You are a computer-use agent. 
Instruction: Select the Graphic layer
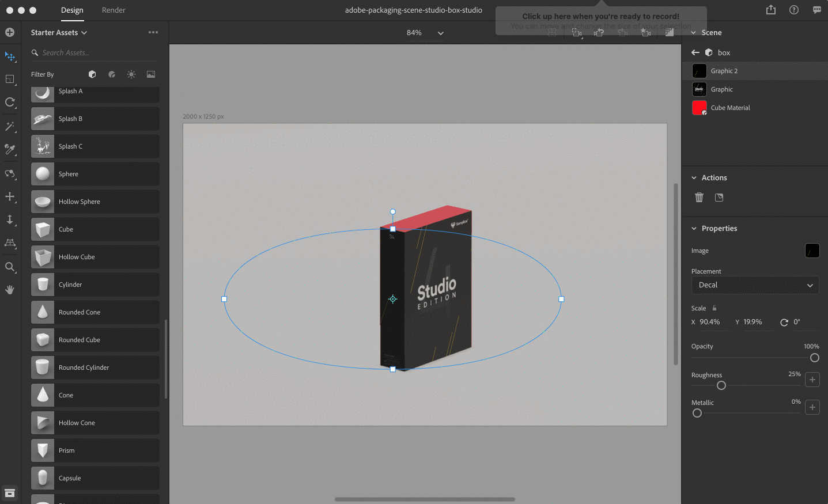coord(755,89)
